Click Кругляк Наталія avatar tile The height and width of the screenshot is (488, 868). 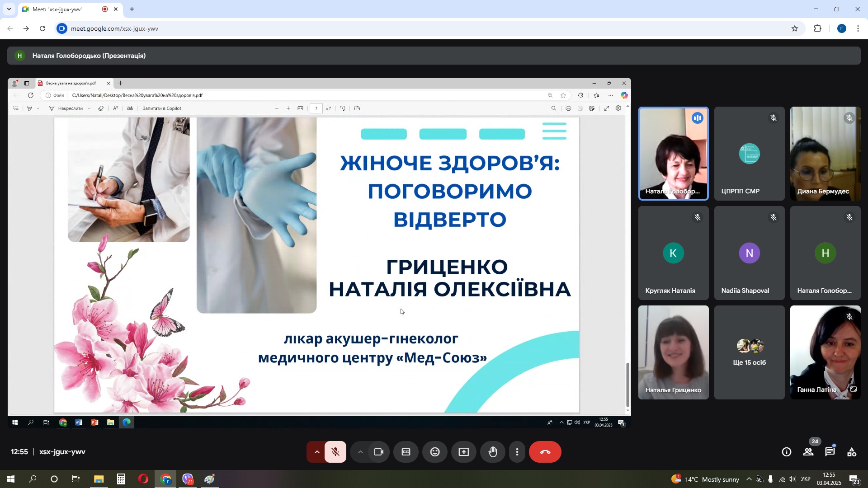click(x=673, y=253)
